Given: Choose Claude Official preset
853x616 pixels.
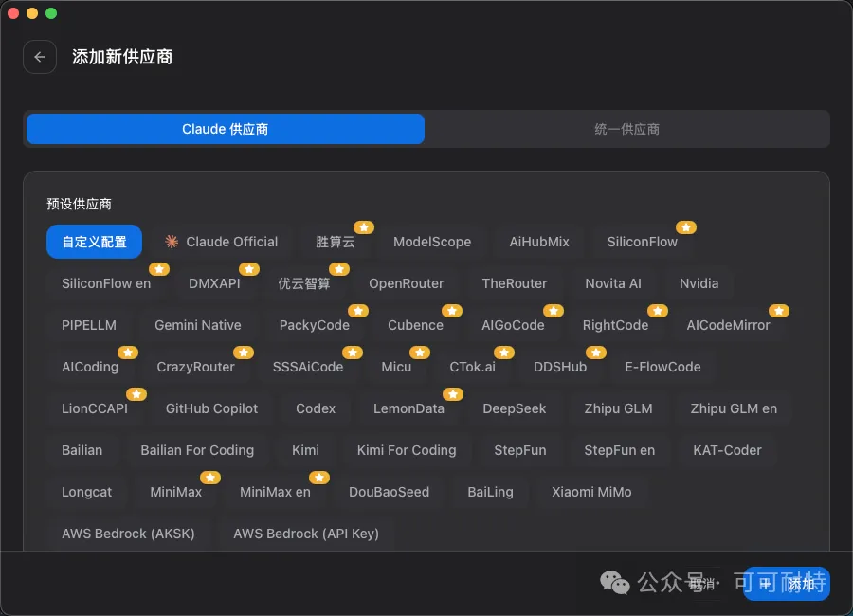Looking at the screenshot, I should coord(222,242).
